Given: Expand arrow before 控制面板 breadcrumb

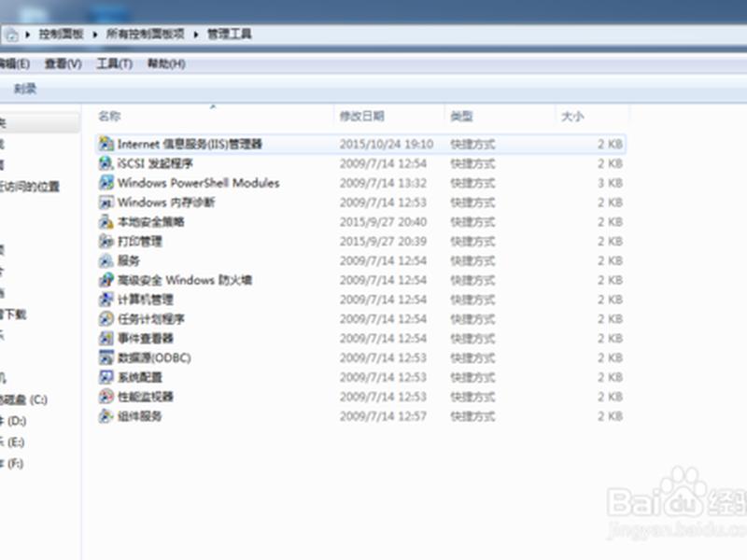Looking at the screenshot, I should click(28, 35).
